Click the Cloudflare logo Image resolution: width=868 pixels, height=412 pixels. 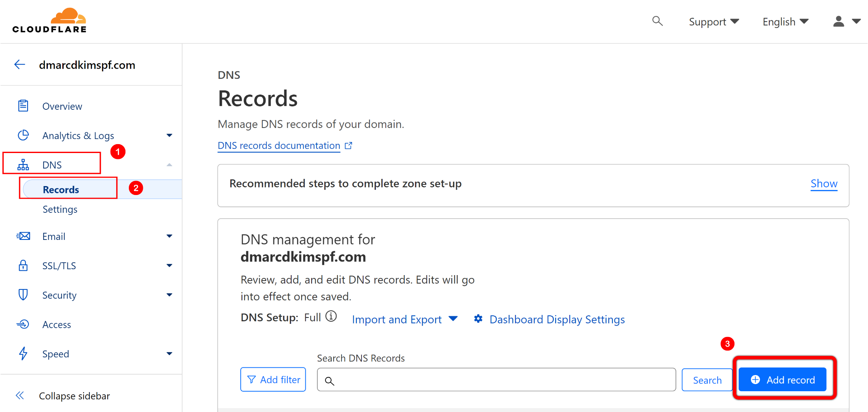coord(49,20)
